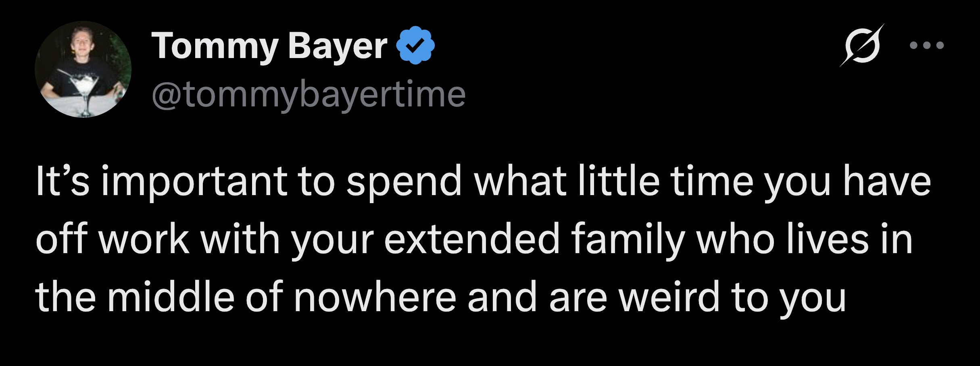Click the tweet's second line of text
Image resolution: width=980 pixels, height=366 pixels.
pyautogui.click(x=473, y=240)
